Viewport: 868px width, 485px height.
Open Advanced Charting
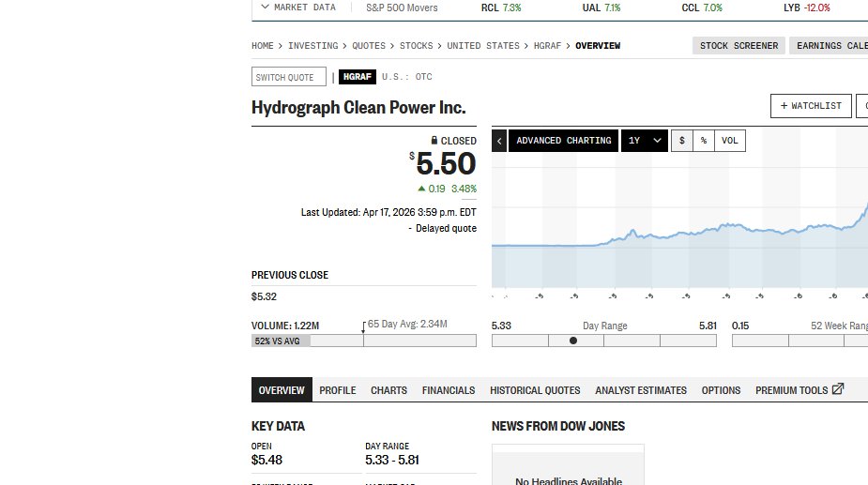tap(563, 141)
